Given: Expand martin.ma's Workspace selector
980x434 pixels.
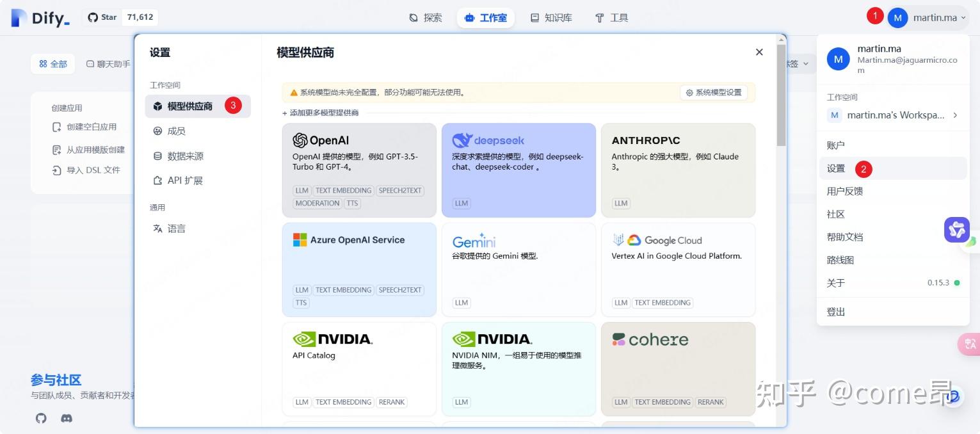Looking at the screenshot, I should (892, 115).
